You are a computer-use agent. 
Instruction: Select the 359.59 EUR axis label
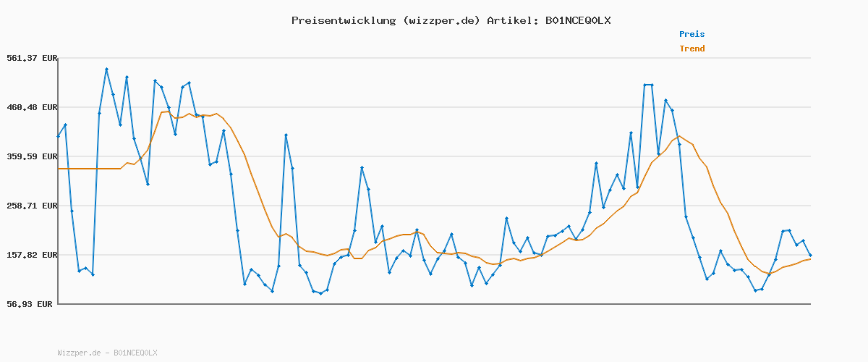(x=30, y=156)
